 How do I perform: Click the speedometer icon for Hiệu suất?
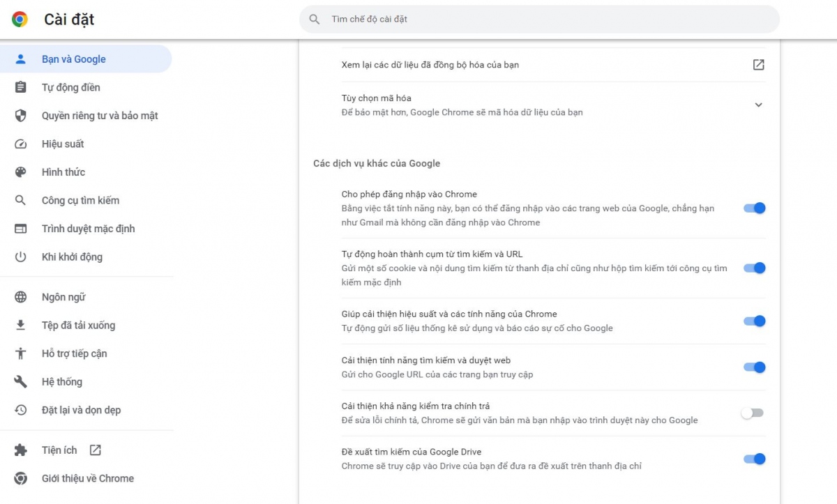pyautogui.click(x=21, y=144)
